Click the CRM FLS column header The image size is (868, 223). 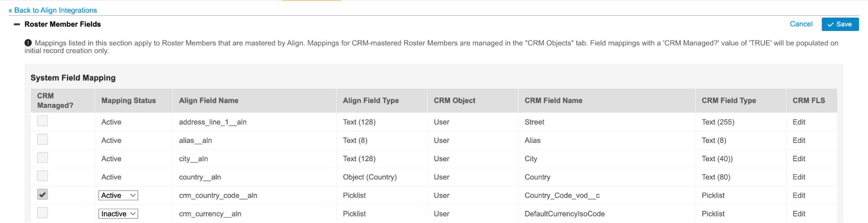pyautogui.click(x=809, y=100)
